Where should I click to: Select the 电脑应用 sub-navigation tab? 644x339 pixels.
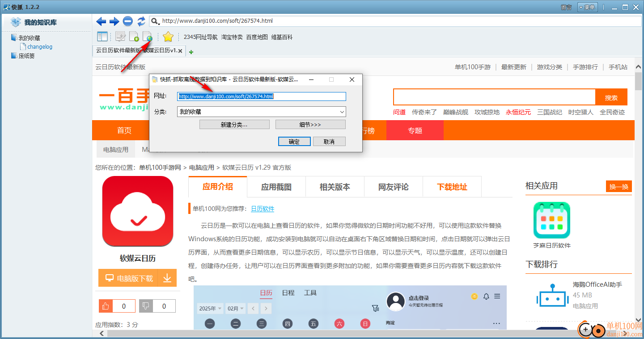tap(116, 150)
